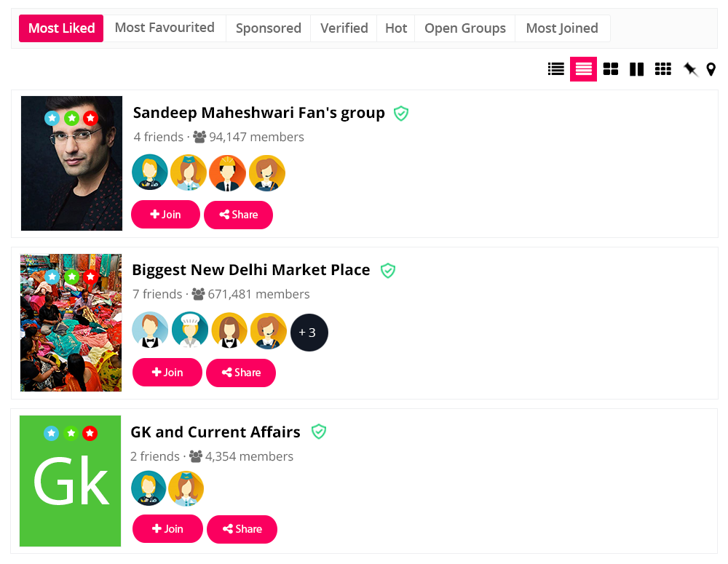Screen dimensions: 728x564
Task: Show the Hot groups tab
Action: pyautogui.click(x=396, y=28)
